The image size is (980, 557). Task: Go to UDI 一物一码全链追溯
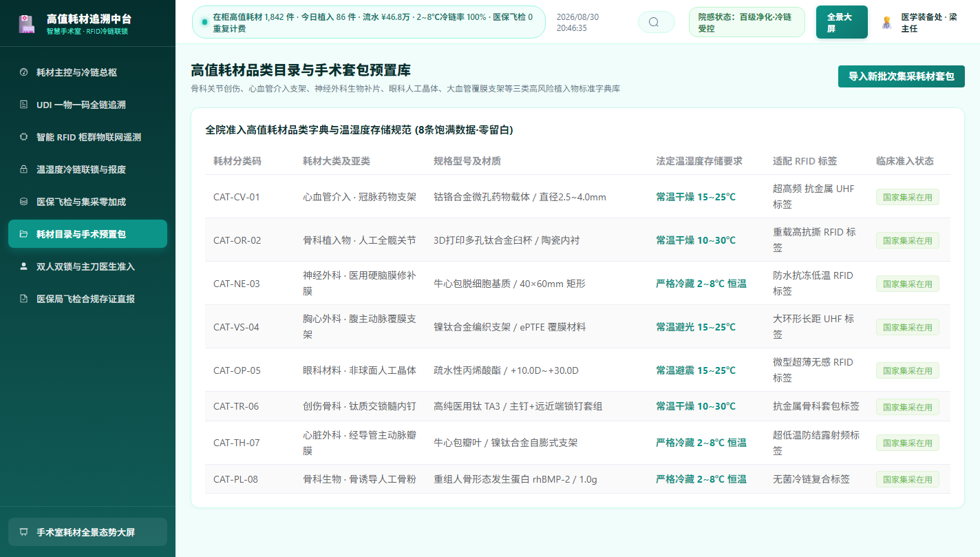[87, 105]
